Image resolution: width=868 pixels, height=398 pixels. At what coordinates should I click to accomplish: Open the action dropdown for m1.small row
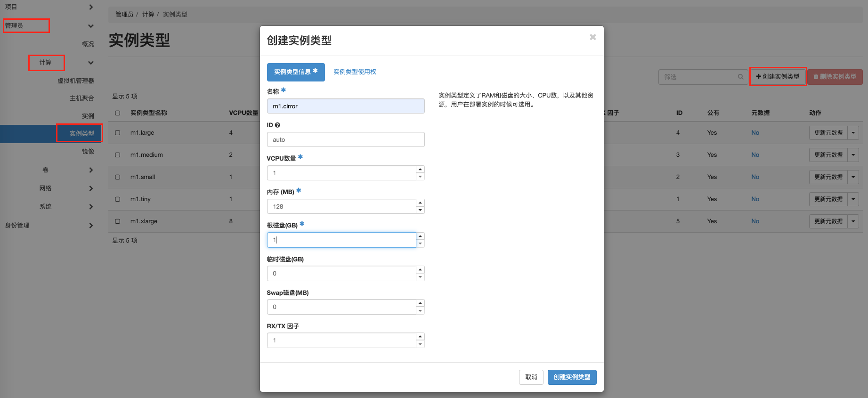pyautogui.click(x=853, y=177)
